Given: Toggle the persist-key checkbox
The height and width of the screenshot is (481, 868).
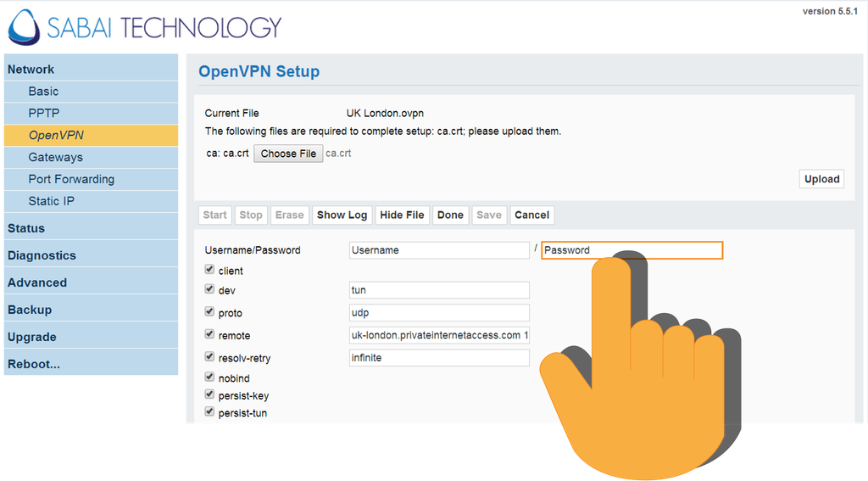Looking at the screenshot, I should tap(209, 394).
